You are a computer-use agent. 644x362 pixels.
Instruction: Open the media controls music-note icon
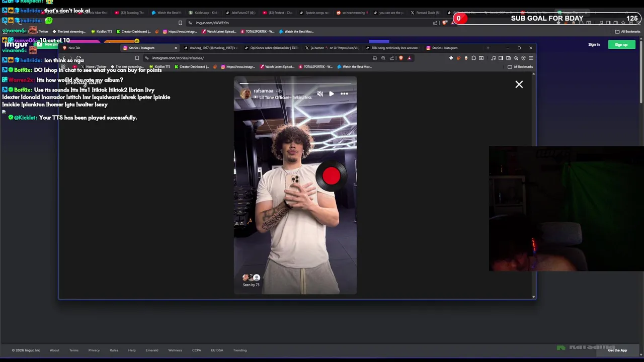pyautogui.click(x=493, y=58)
